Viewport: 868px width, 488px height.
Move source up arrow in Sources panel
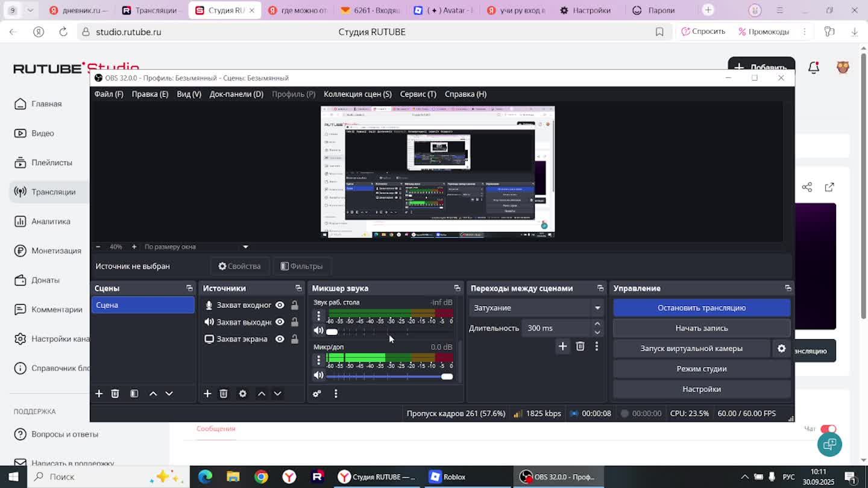click(262, 393)
